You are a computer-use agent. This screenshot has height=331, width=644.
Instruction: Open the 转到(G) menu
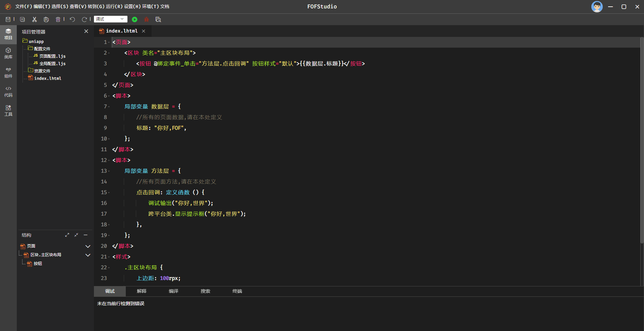[x=96, y=6]
